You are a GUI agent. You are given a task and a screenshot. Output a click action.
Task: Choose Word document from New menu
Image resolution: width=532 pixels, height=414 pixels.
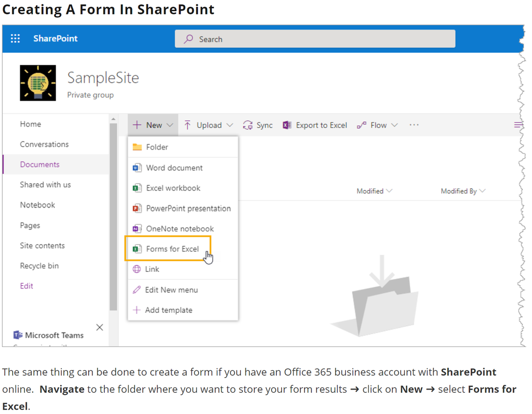[174, 168]
